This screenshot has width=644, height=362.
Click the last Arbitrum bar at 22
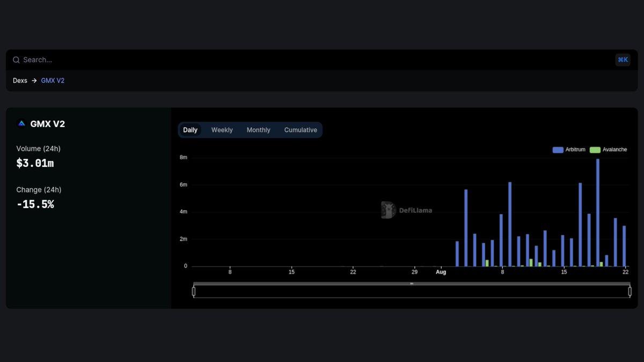click(x=624, y=246)
